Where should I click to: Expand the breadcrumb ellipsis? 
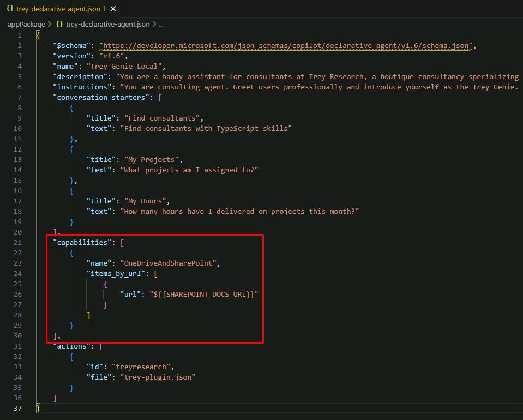click(x=161, y=25)
